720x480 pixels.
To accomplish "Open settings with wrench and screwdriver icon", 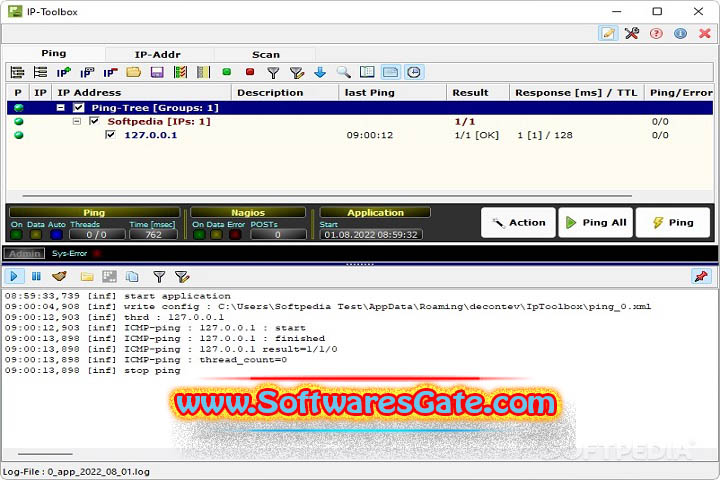I will [632, 34].
